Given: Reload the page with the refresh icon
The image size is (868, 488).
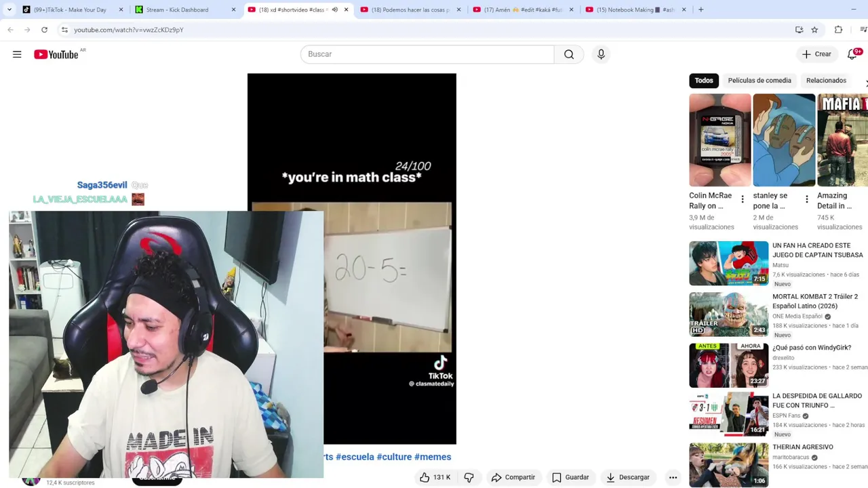Looking at the screenshot, I should [44, 30].
